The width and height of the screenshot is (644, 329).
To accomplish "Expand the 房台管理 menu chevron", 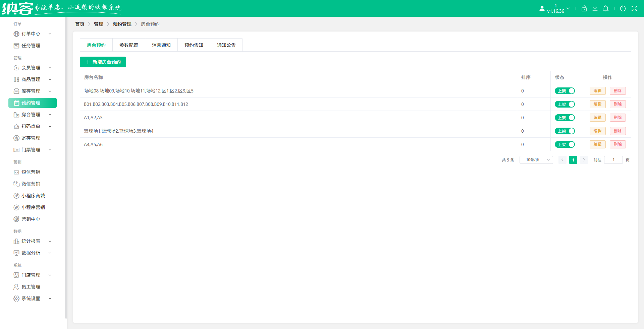I will click(x=50, y=115).
